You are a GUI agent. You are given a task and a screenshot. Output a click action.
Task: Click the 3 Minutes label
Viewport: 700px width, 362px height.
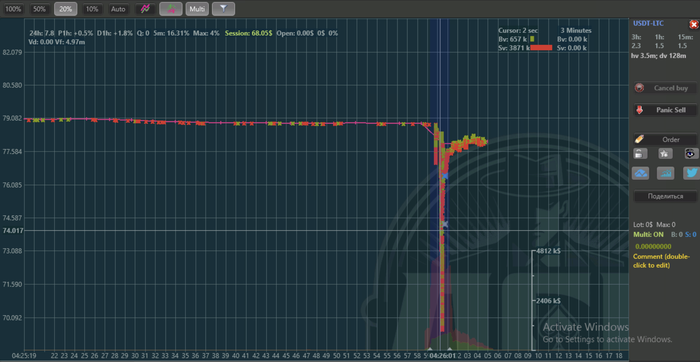(576, 31)
